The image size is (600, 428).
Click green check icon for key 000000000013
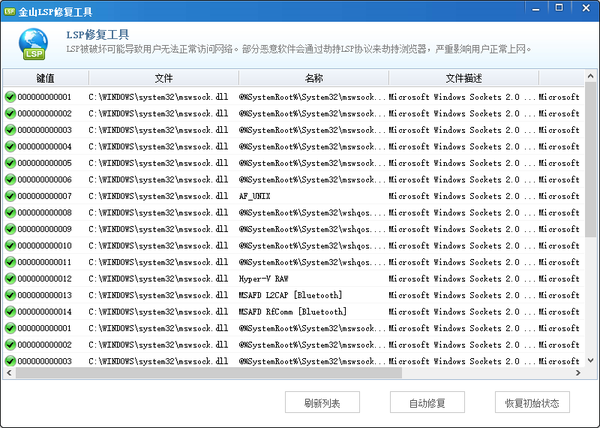(x=10, y=295)
